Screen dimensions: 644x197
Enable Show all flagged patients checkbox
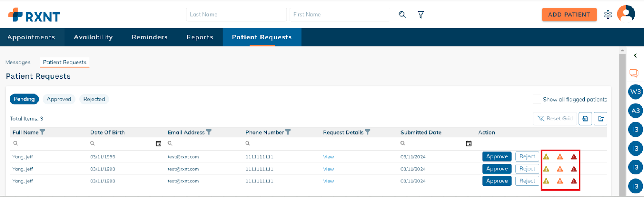coord(537,99)
